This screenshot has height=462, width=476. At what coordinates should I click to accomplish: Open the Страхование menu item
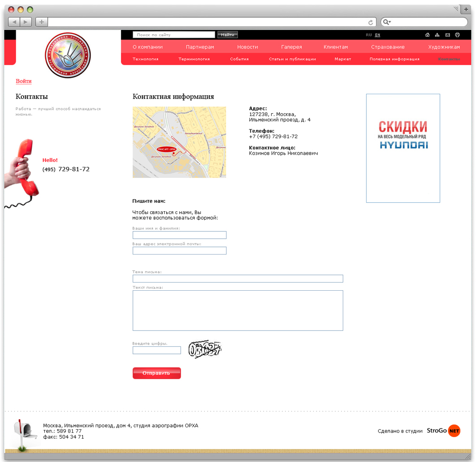point(387,47)
